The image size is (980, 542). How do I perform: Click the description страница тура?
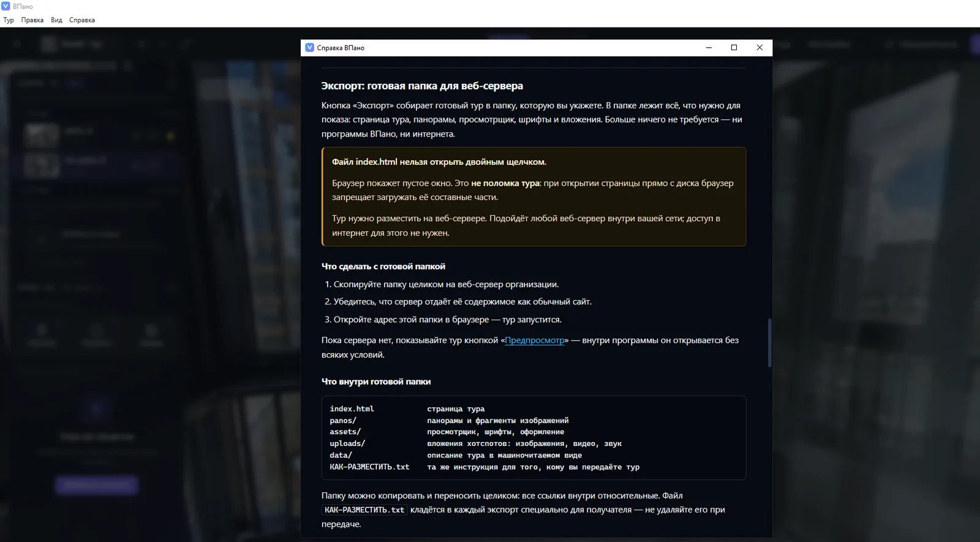pos(456,409)
